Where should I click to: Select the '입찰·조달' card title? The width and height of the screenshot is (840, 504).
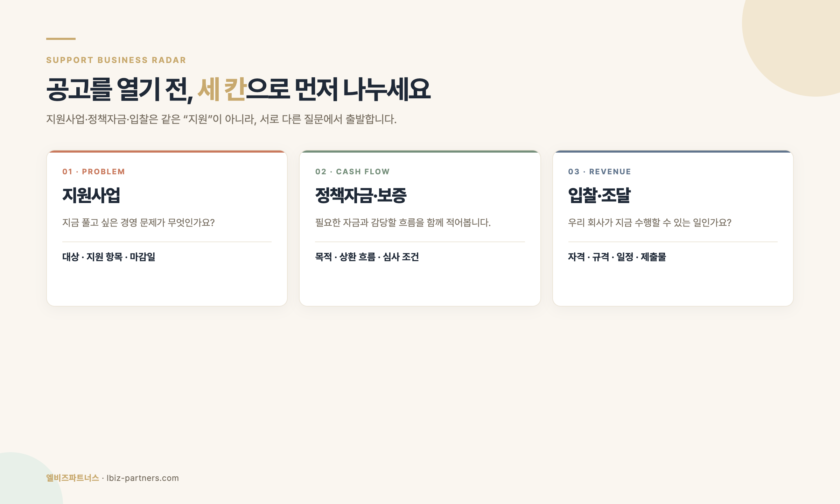point(599,195)
